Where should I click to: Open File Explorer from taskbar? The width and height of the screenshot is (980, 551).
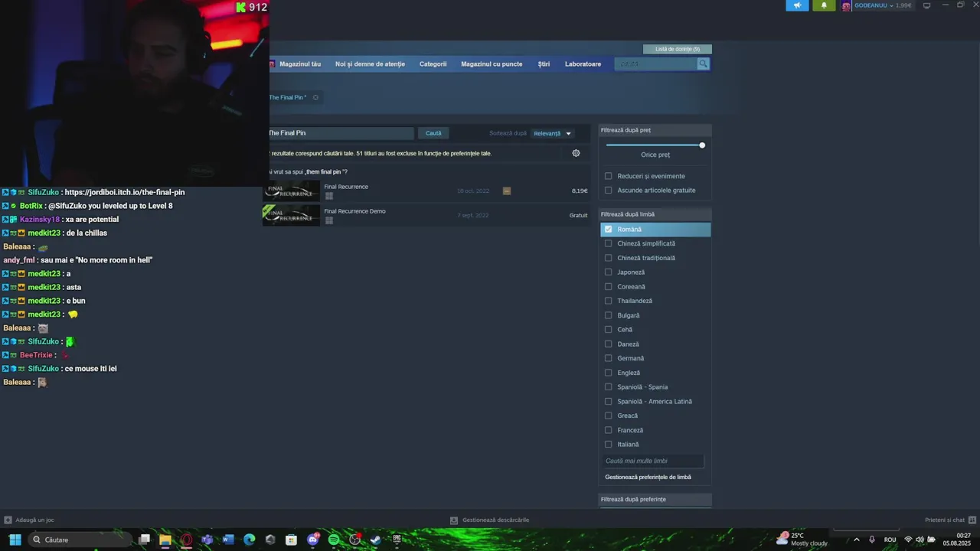click(x=165, y=540)
